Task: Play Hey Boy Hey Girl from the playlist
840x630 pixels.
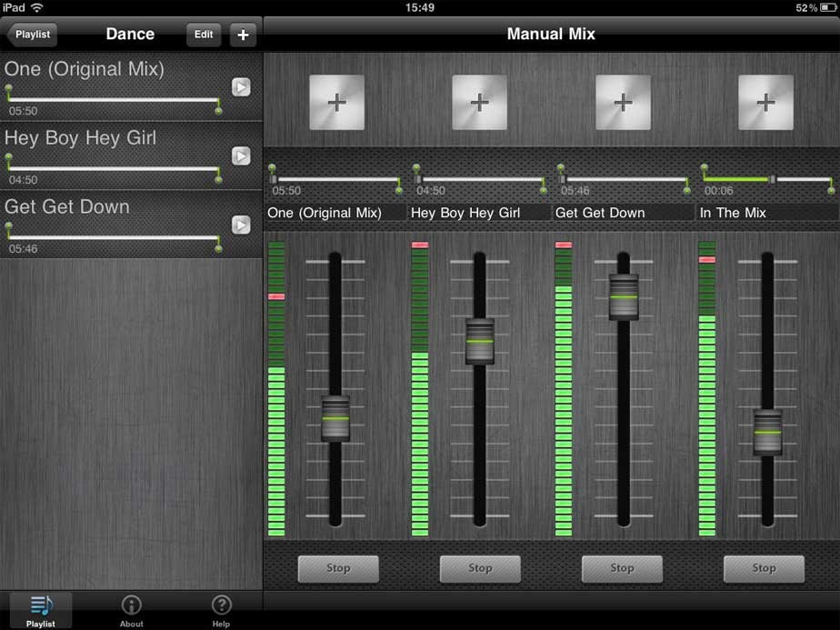Action: 240,156
